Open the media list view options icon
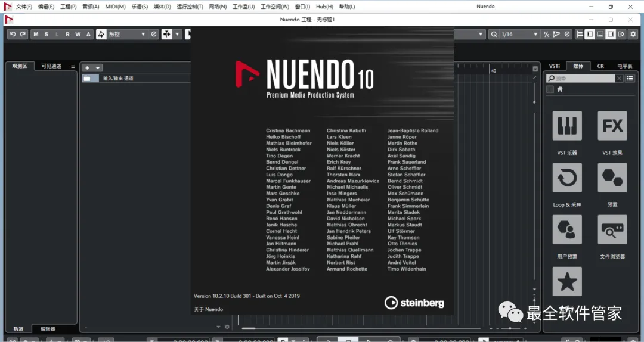Screen dimensions: 644x342 630,78
